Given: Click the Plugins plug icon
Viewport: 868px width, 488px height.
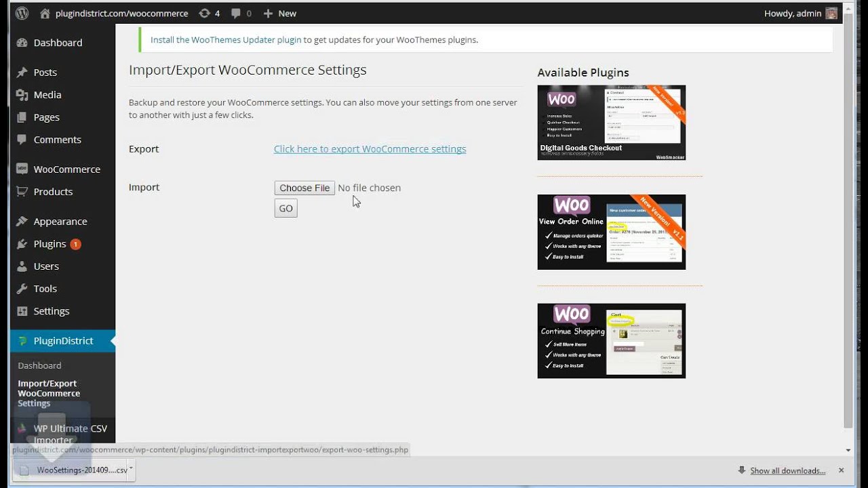Looking at the screenshot, I should point(22,244).
